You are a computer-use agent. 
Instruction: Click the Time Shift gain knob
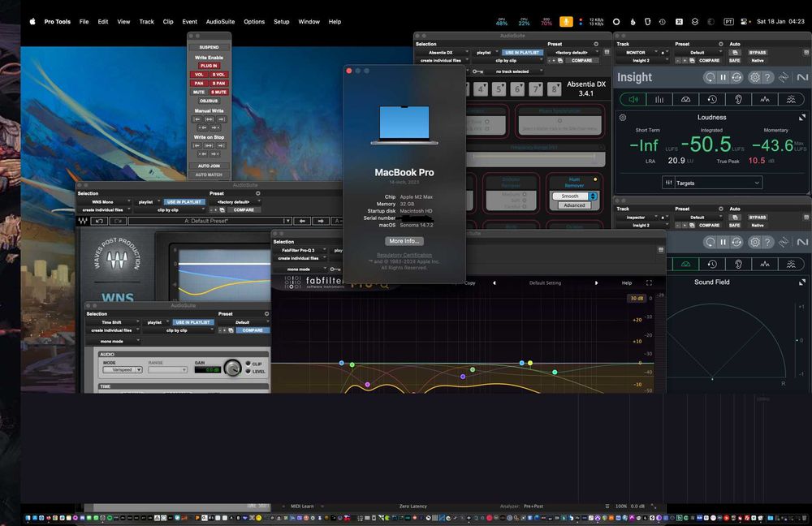[x=232, y=369]
